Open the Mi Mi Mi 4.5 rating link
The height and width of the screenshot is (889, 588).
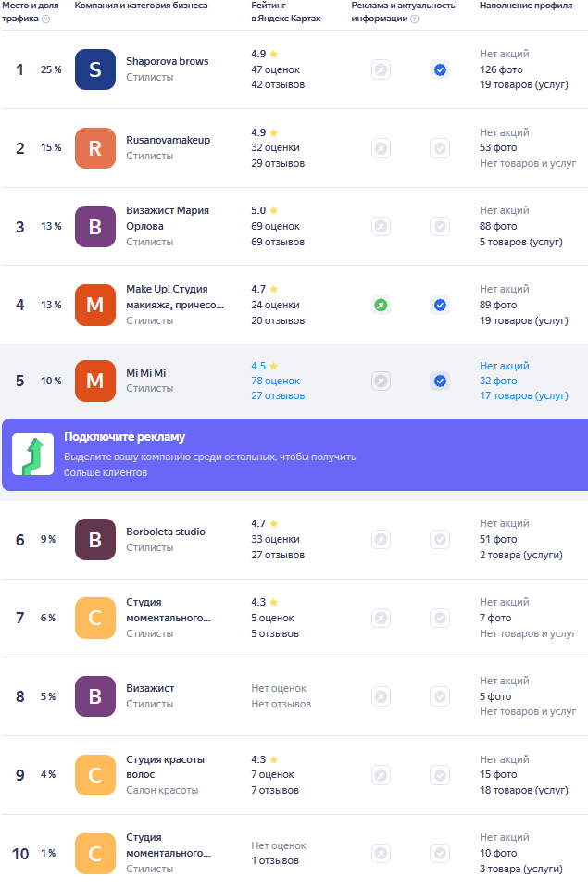click(264, 367)
